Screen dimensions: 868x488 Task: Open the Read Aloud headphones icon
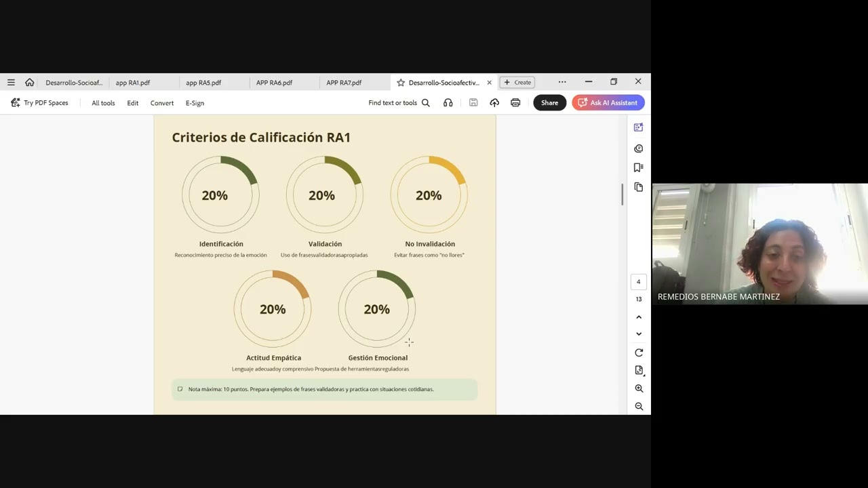[x=448, y=103]
